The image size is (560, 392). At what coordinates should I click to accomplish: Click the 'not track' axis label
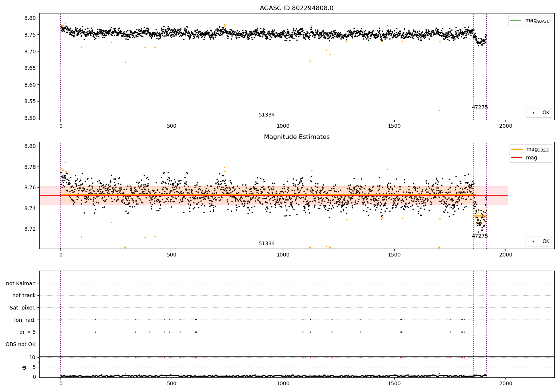24,295
